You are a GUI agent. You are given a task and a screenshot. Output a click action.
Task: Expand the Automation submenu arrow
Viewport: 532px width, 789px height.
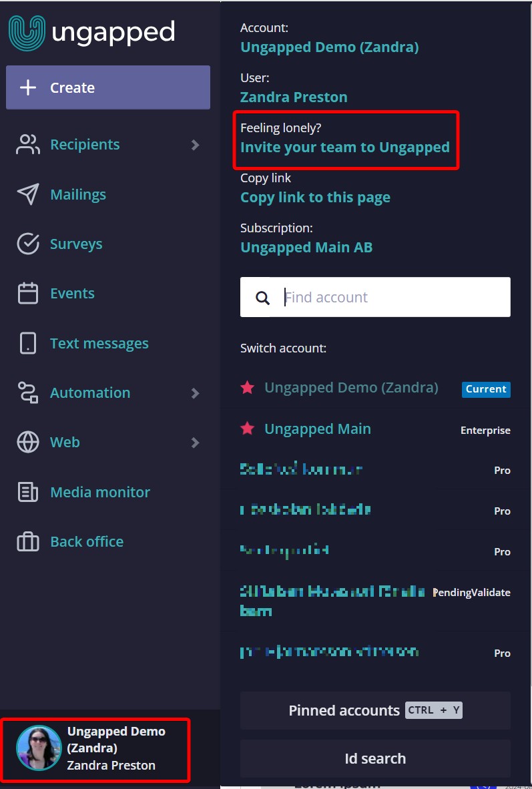click(196, 393)
